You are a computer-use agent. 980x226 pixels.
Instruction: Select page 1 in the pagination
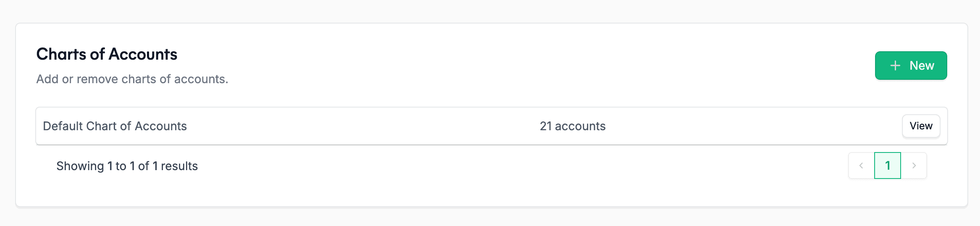[888, 166]
